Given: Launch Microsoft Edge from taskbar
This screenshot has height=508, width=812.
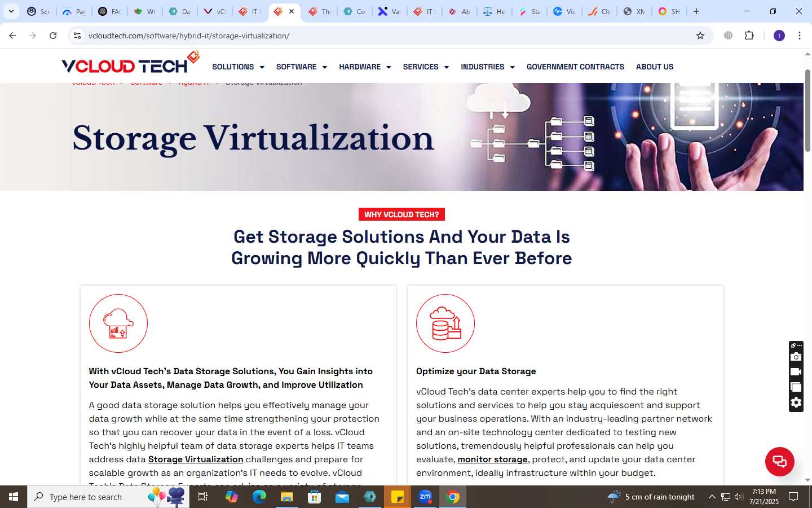Looking at the screenshot, I should [x=259, y=497].
